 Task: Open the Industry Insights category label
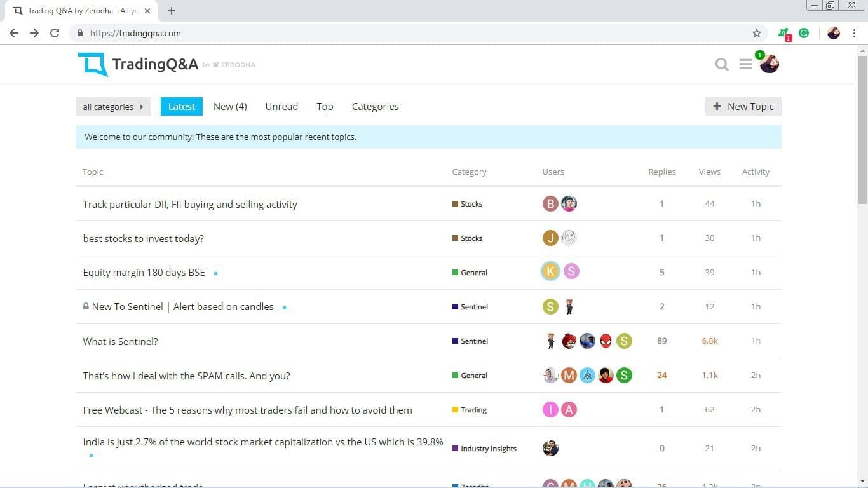point(484,449)
